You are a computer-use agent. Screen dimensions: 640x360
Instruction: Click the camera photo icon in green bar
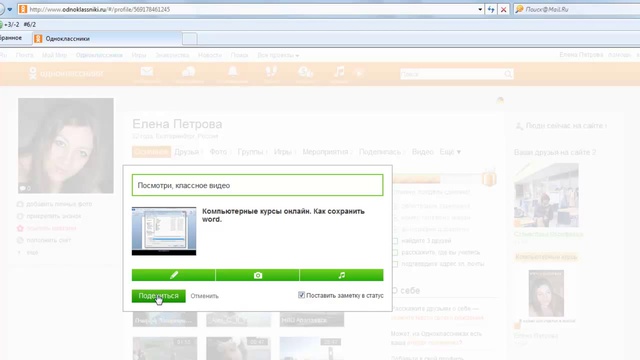[258, 275]
